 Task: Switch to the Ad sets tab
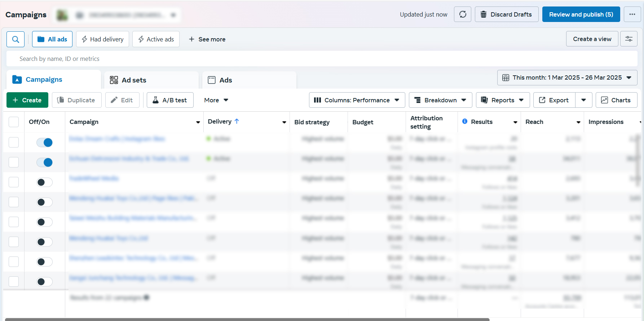[151, 80]
